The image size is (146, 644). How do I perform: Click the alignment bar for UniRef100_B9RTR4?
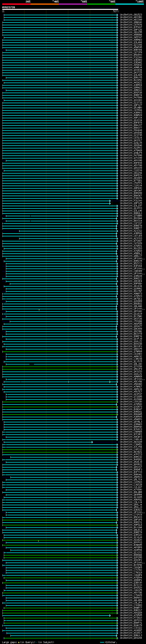coord(62,50)
